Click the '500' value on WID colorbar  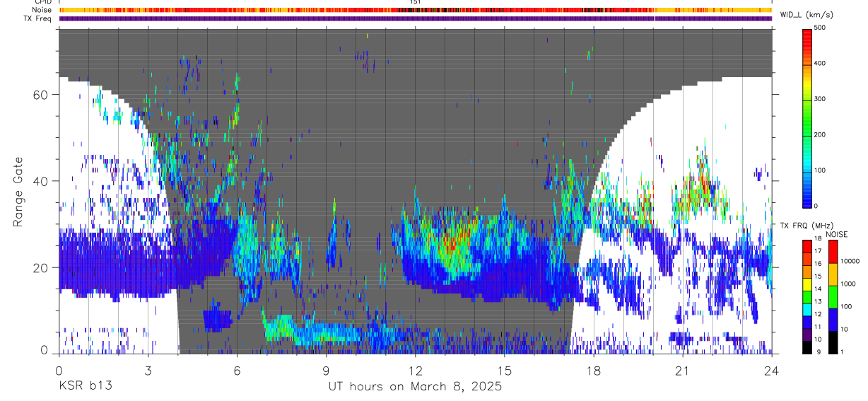tap(820, 28)
